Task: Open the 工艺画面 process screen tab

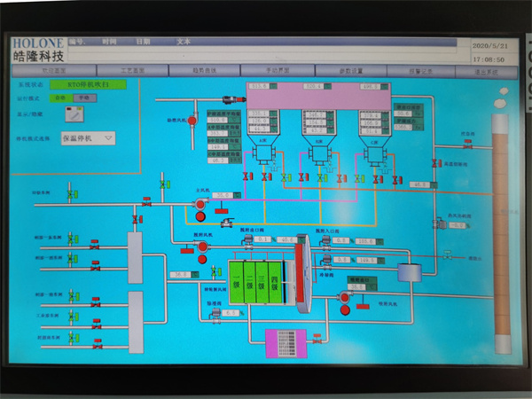Action: [x=133, y=68]
